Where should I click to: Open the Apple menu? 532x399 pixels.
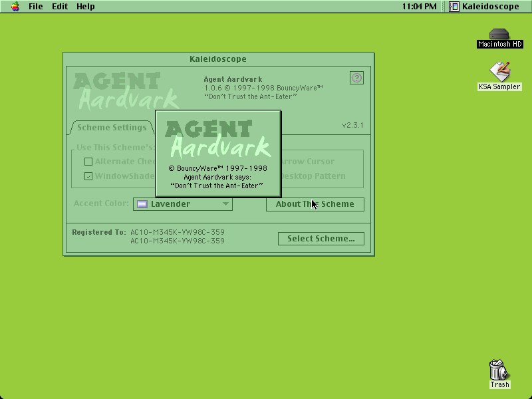click(x=15, y=7)
